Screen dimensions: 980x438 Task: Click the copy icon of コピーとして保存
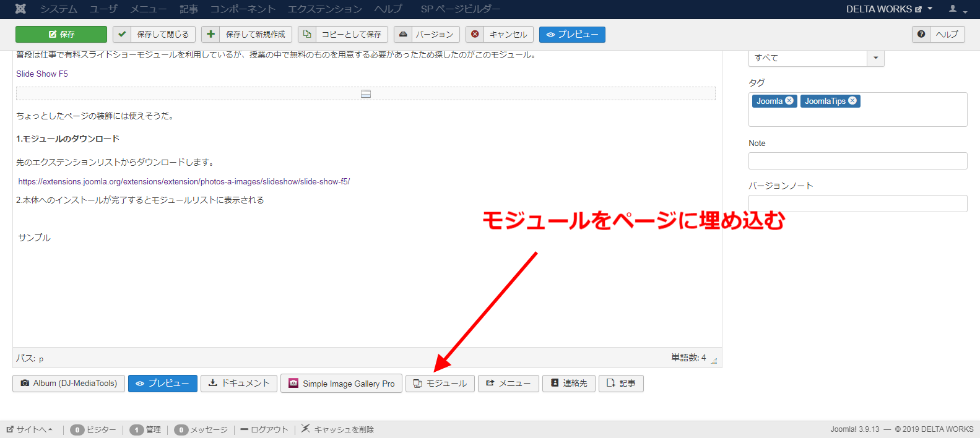[x=307, y=34]
